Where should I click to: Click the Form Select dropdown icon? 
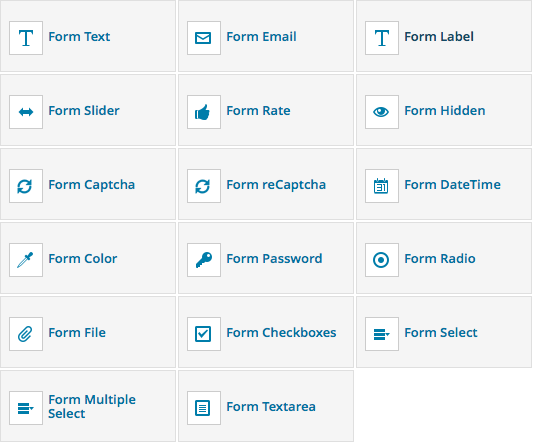pyautogui.click(x=382, y=334)
